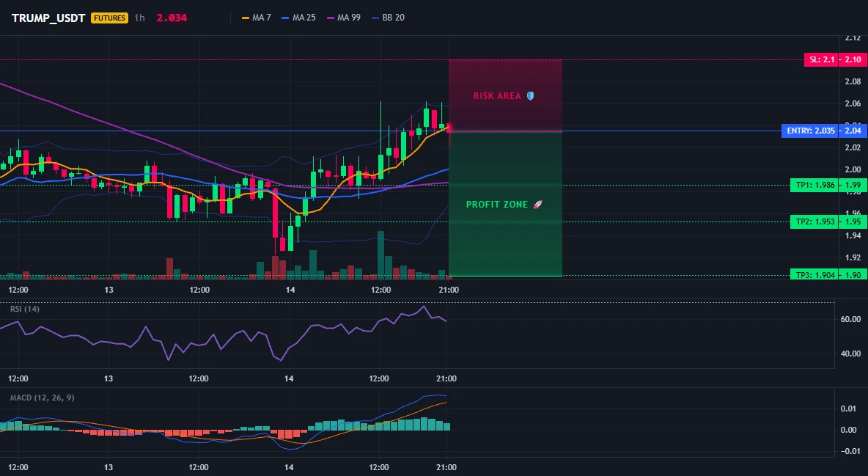Click the SL: 2.1 stop loss label
The height and width of the screenshot is (476, 868).
point(822,60)
